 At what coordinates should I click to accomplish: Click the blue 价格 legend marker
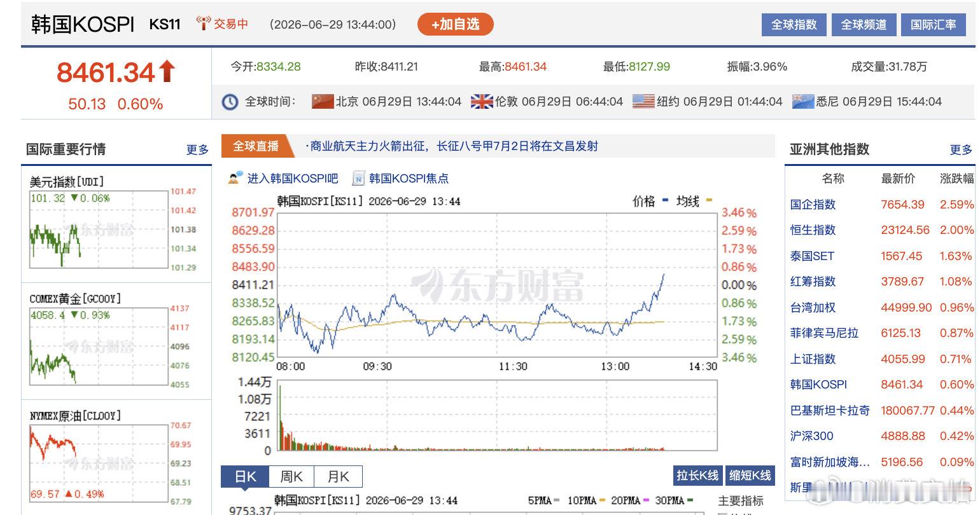pyautogui.click(x=665, y=200)
